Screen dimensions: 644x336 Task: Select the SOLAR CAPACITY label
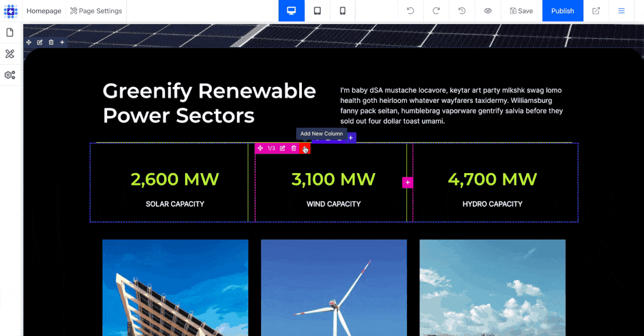coord(175,204)
